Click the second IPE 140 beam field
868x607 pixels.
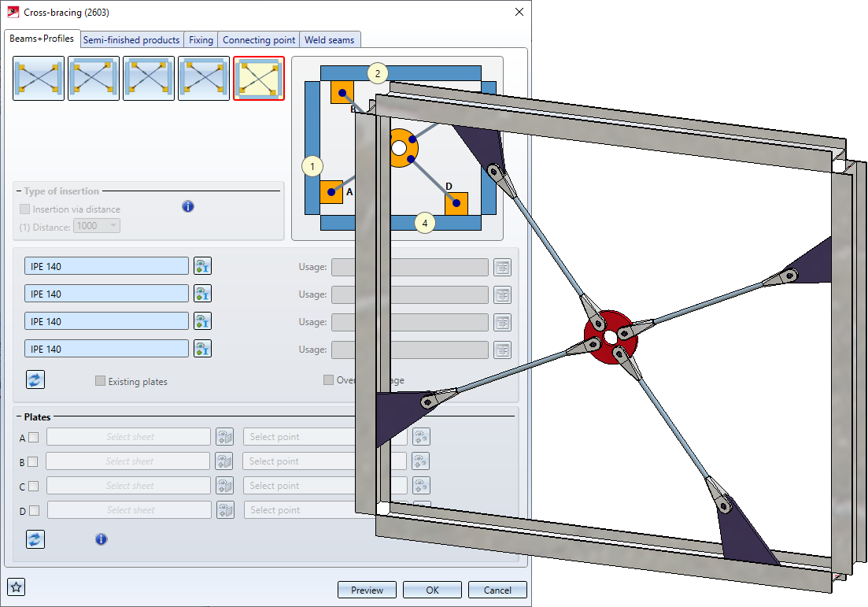[106, 294]
